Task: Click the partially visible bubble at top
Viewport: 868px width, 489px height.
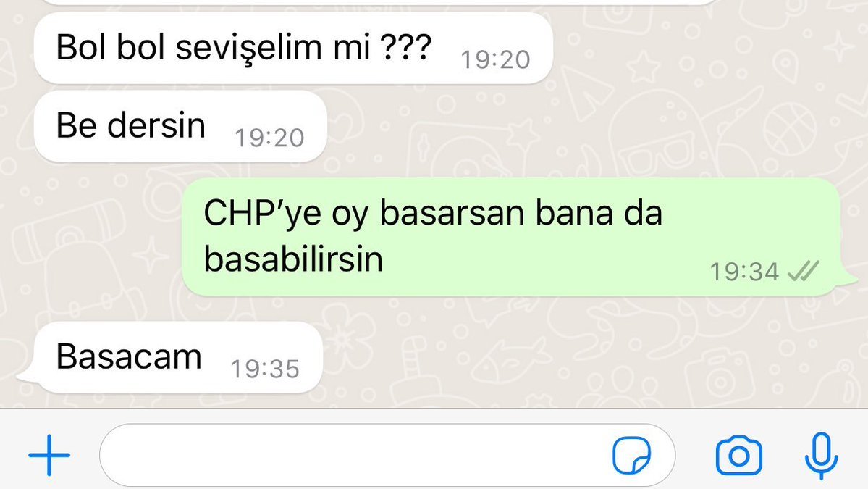Action: 376,2
